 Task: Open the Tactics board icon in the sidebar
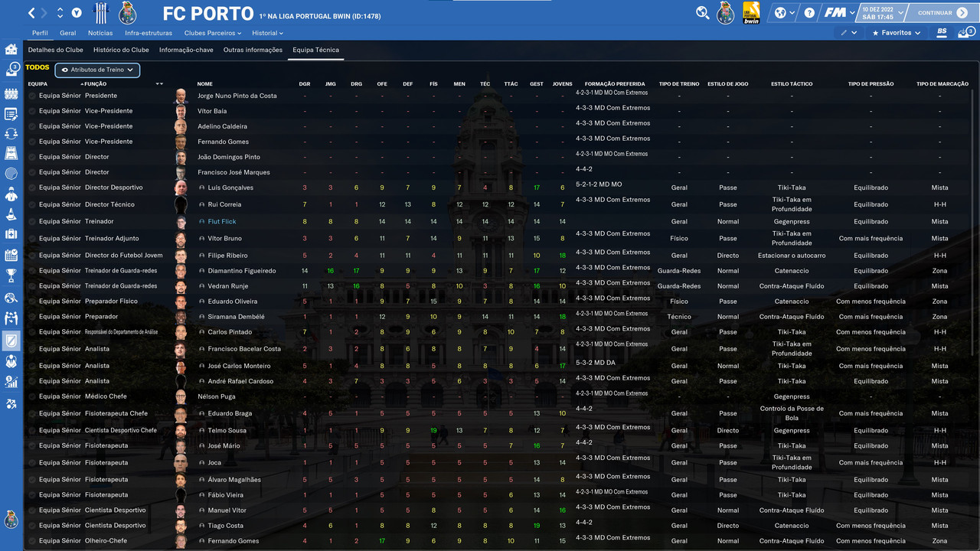coord(11,154)
